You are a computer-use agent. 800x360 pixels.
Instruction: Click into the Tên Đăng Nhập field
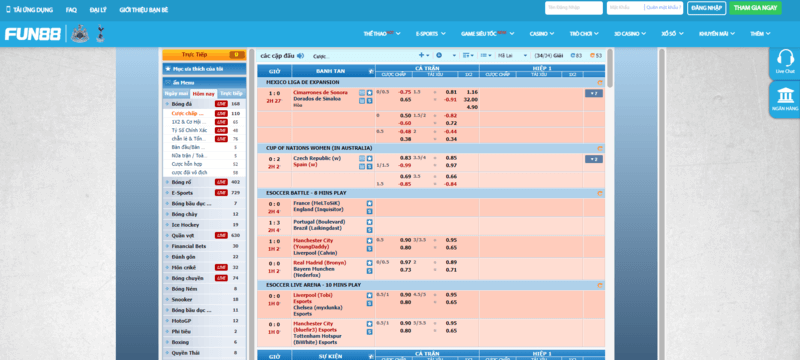pyautogui.click(x=573, y=8)
